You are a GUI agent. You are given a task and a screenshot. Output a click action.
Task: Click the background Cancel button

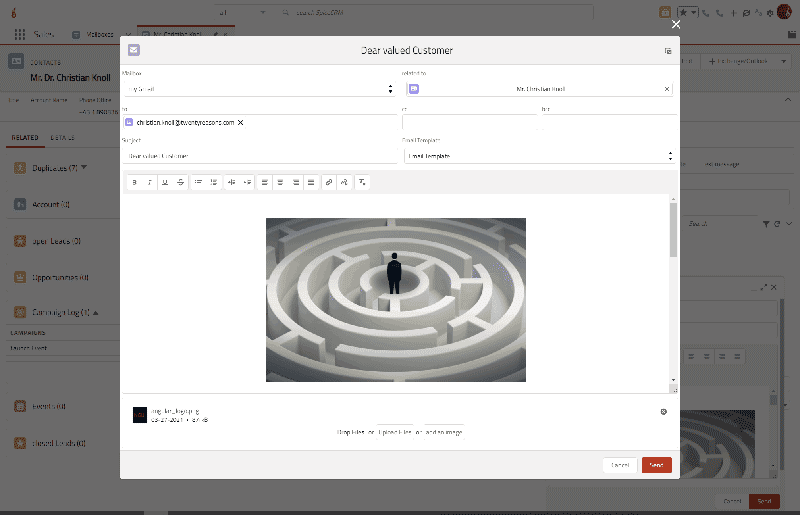[732, 501]
